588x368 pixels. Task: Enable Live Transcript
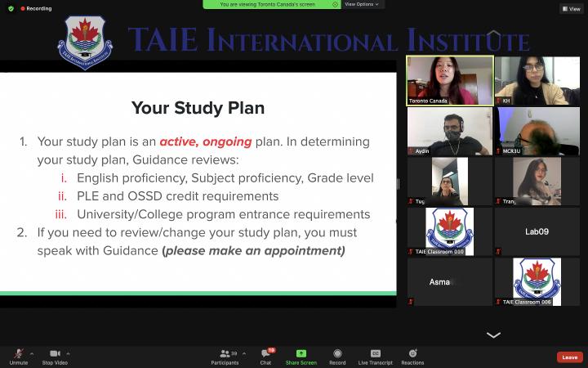376,357
